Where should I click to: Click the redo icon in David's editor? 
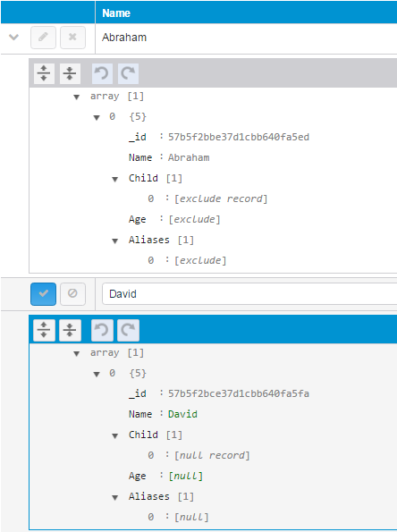128,330
